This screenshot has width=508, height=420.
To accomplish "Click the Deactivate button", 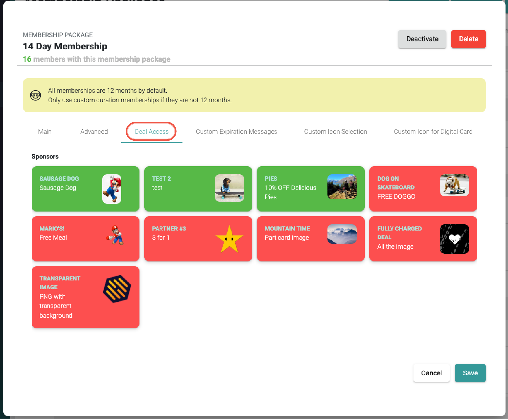I will click(422, 39).
